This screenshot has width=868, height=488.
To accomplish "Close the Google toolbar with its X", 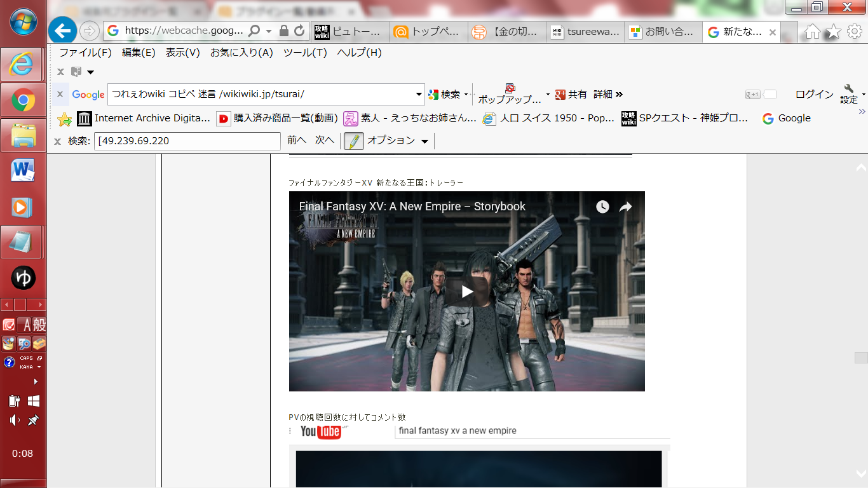I will pyautogui.click(x=60, y=94).
